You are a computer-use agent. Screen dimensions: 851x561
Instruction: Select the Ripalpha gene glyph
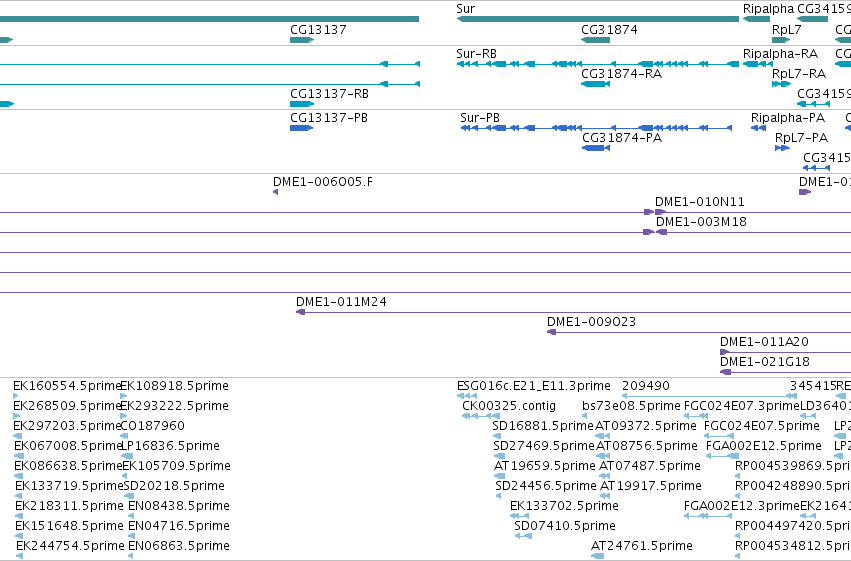tap(757, 19)
